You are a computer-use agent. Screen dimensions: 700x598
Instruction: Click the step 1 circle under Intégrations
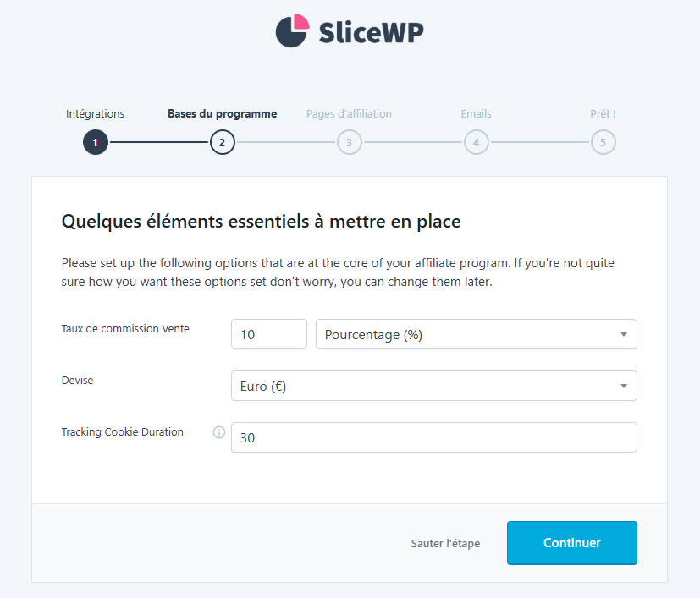(x=95, y=142)
